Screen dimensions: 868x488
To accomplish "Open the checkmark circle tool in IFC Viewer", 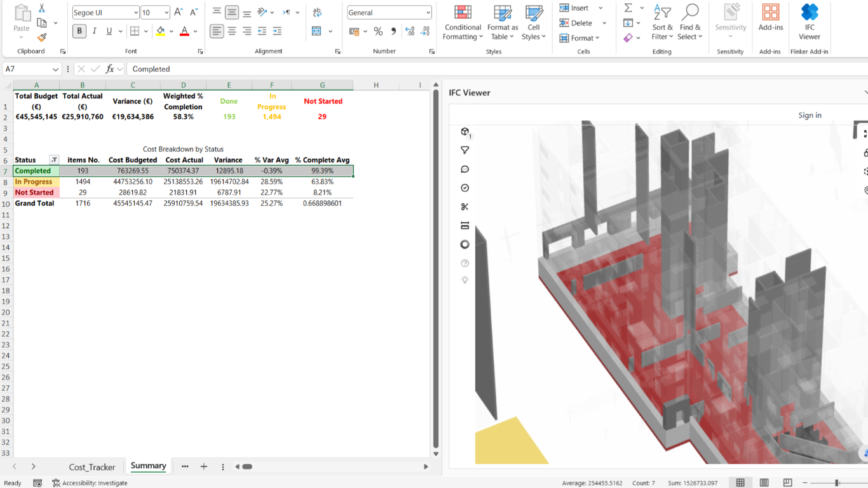I will tap(465, 188).
